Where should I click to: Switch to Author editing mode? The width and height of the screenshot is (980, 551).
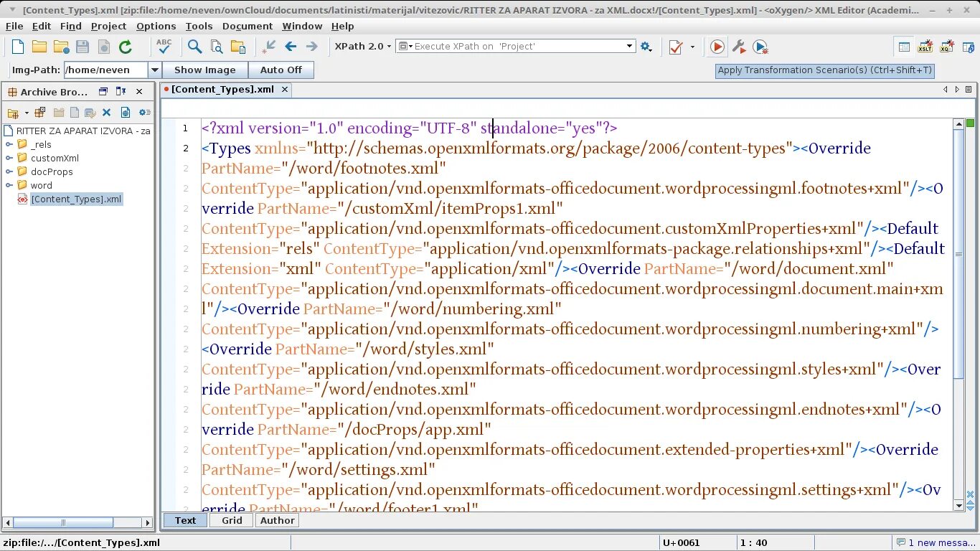(277, 520)
